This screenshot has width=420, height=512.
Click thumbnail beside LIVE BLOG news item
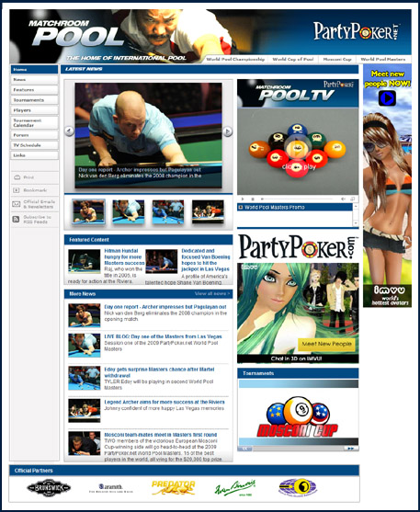pos(85,345)
